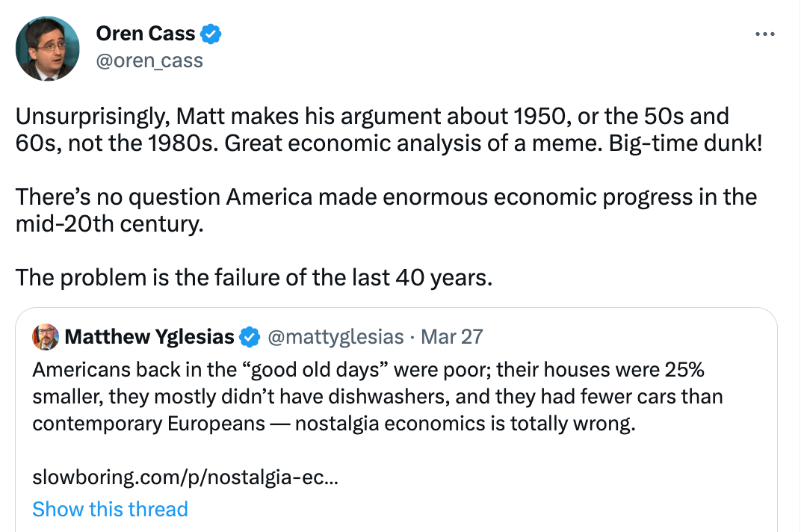The height and width of the screenshot is (532, 804).
Task: Open the Mar 27 timestamp
Action: click(452, 337)
